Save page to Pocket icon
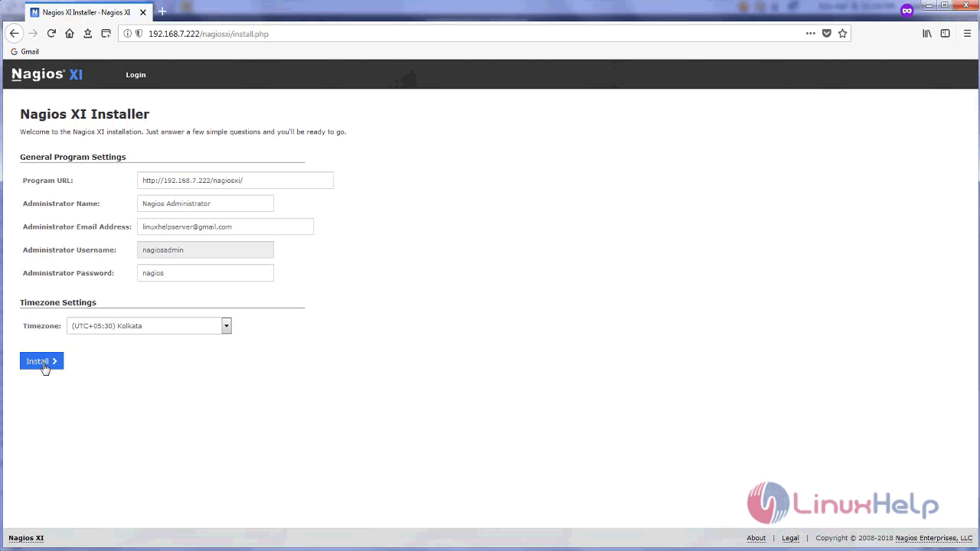The width and height of the screenshot is (980, 551). pos(827,34)
